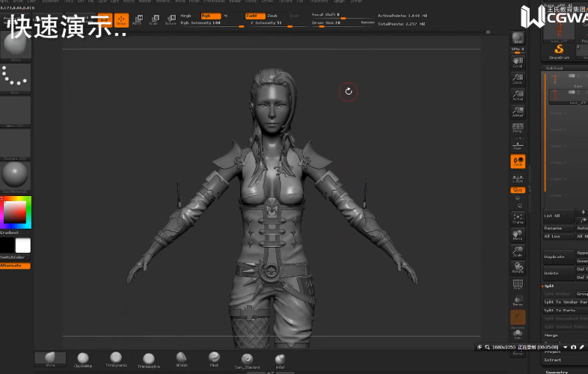588x374 pixels.
Task: Collapse the SubTool palette header
Action: click(x=555, y=68)
